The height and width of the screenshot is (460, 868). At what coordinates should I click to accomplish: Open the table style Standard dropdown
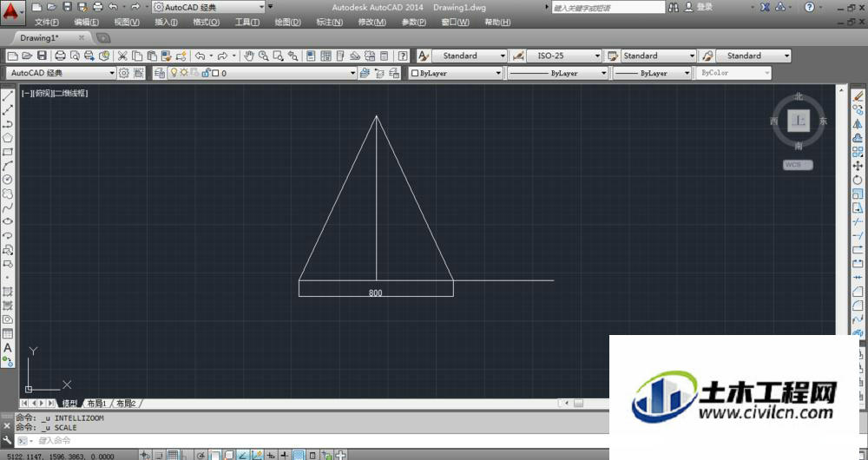[692, 56]
